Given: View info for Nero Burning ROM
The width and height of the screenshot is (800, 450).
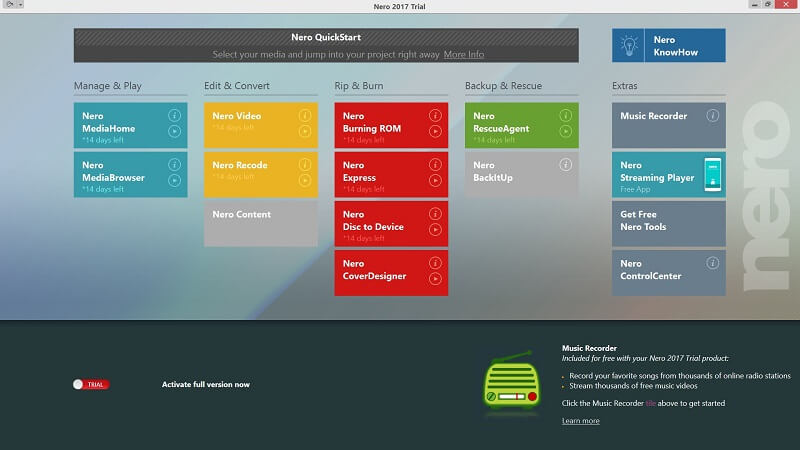Looking at the screenshot, I should tap(435, 116).
